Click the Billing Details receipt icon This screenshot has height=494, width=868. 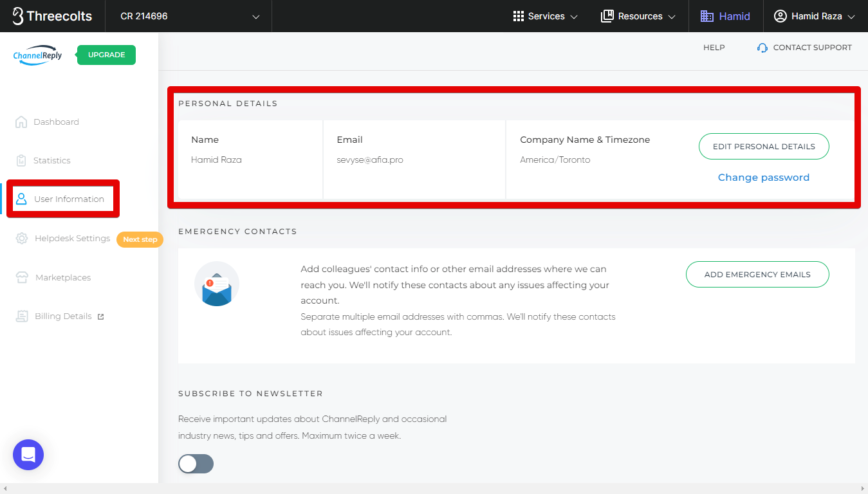23,316
